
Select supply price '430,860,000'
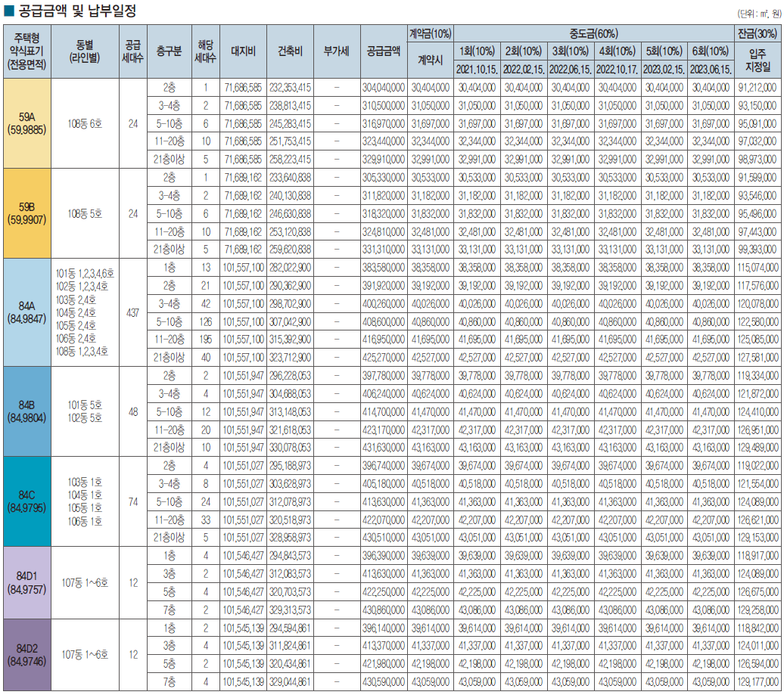point(384,610)
